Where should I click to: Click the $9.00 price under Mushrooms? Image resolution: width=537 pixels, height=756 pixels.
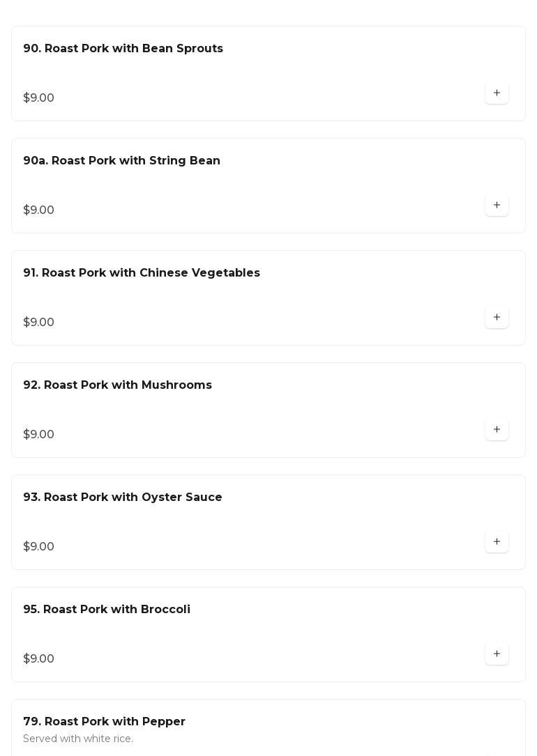point(38,435)
